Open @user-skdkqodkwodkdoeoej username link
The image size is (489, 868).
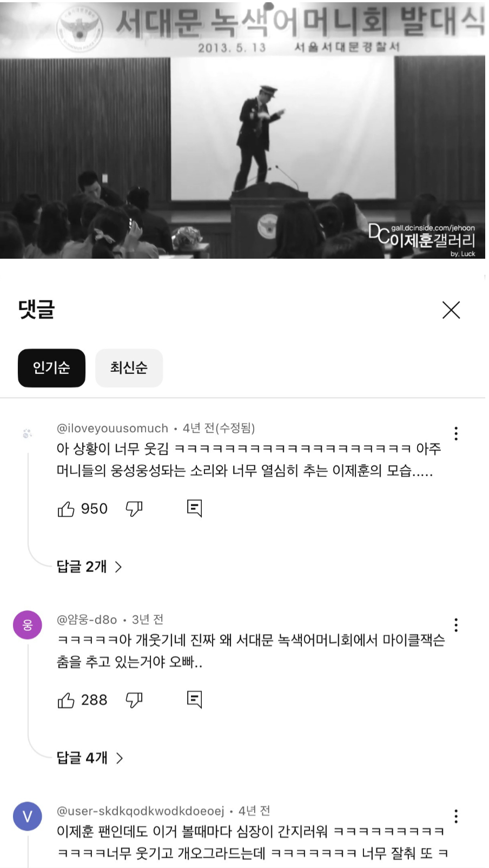140,811
